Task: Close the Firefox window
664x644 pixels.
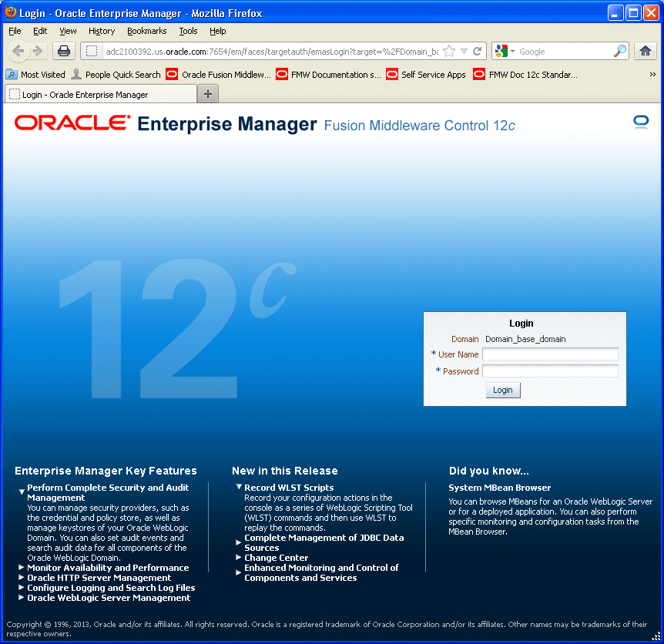Action: pos(651,13)
